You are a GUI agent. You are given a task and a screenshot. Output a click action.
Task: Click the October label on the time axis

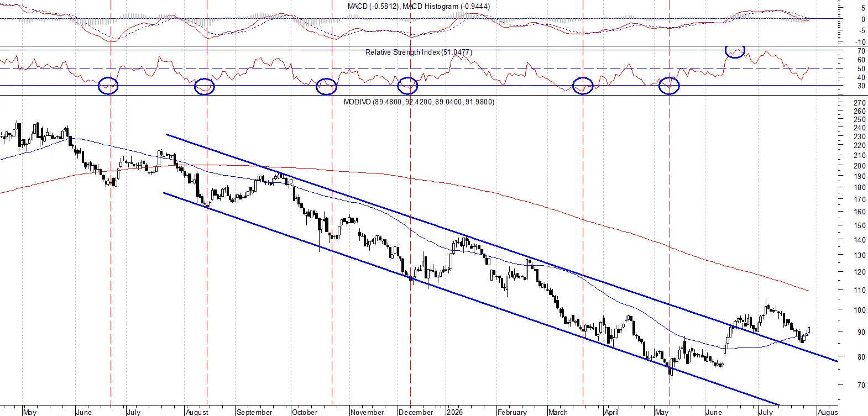pyautogui.click(x=305, y=412)
